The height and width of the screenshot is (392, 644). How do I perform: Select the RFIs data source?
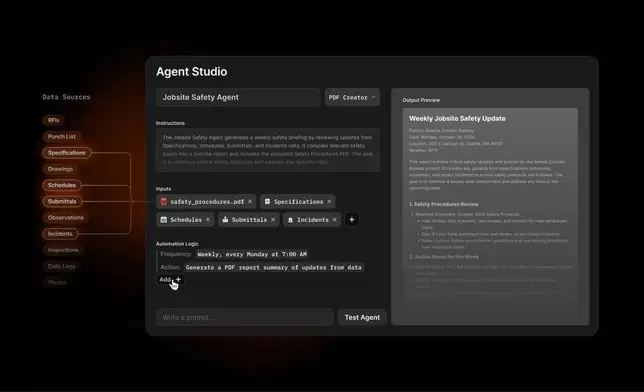pyautogui.click(x=53, y=120)
